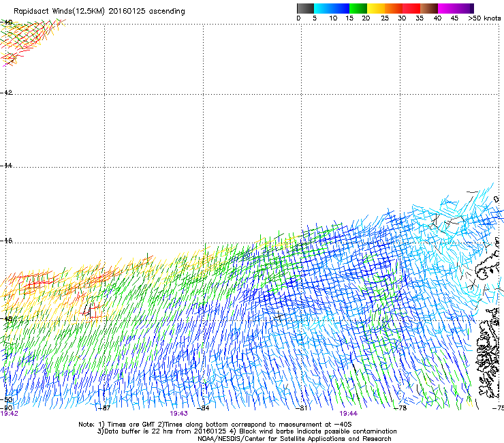Click the '-84' longitude axis label
This screenshot has height=443, width=504.
pos(203,408)
